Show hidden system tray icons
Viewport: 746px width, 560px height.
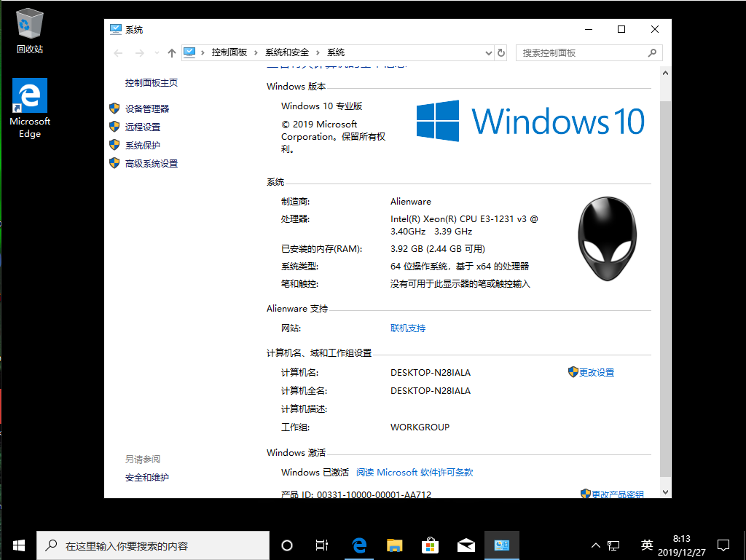(x=595, y=545)
